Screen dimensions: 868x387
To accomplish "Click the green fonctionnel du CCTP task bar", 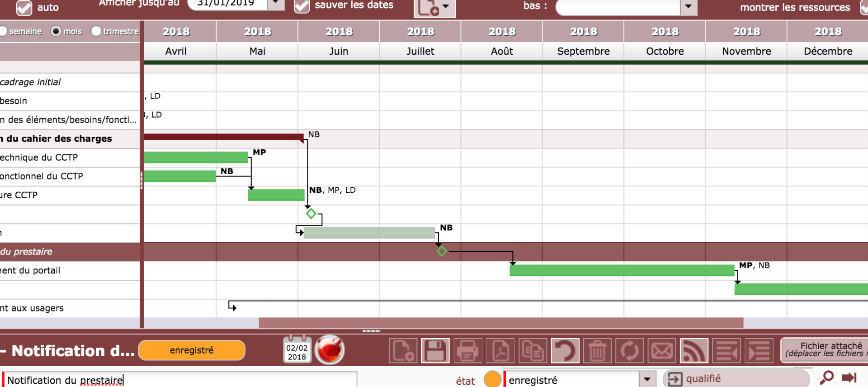I will click(x=180, y=176).
